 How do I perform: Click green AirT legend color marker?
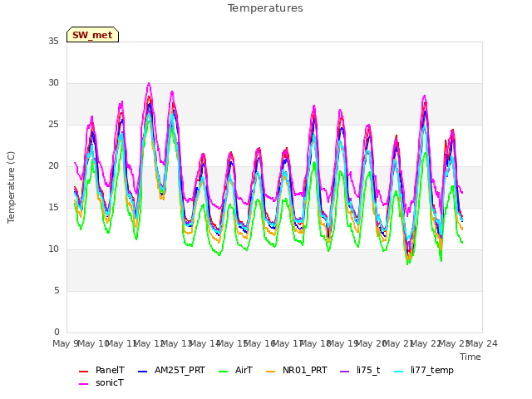point(224,372)
